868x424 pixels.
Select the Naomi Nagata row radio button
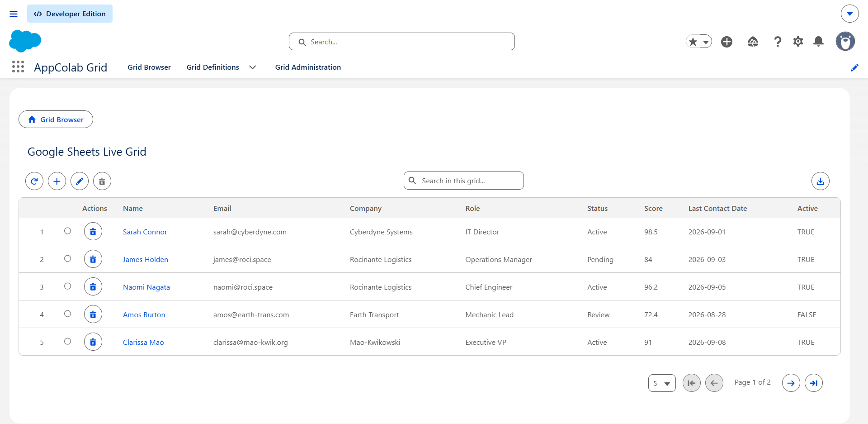(x=67, y=286)
